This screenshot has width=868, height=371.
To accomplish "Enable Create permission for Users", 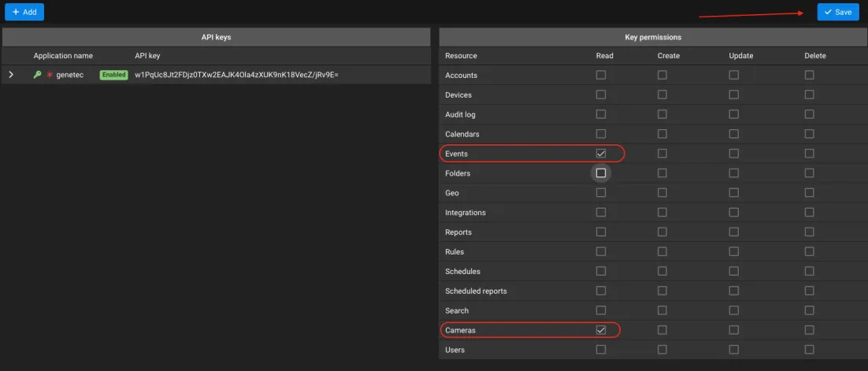I will [662, 350].
